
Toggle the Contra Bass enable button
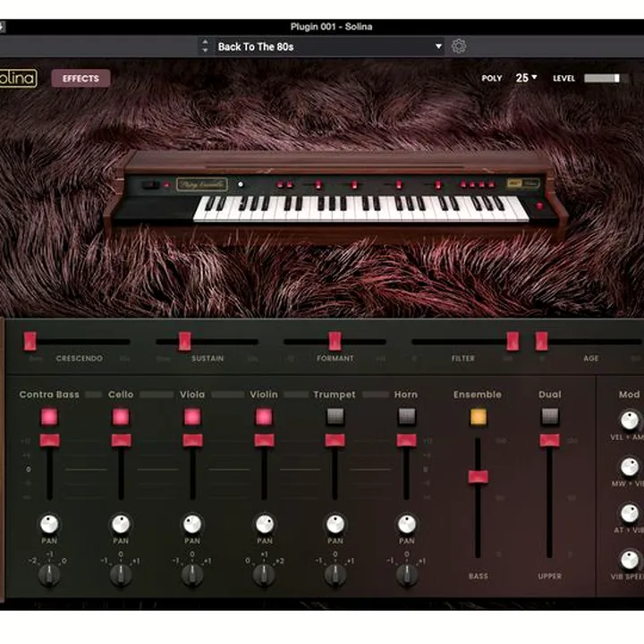coord(49,417)
